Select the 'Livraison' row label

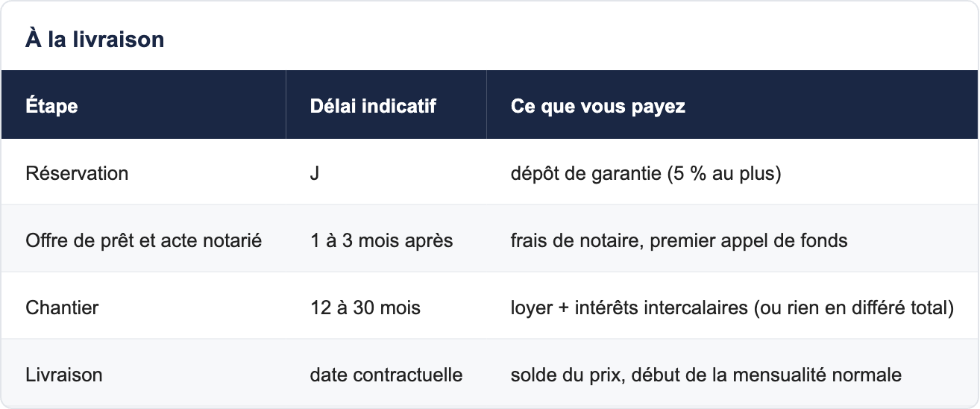tap(64, 375)
